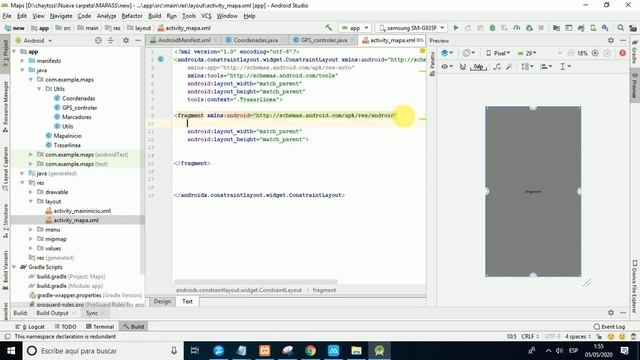640x360 pixels.
Task: Open the Terminal tool window
Action: (100, 327)
